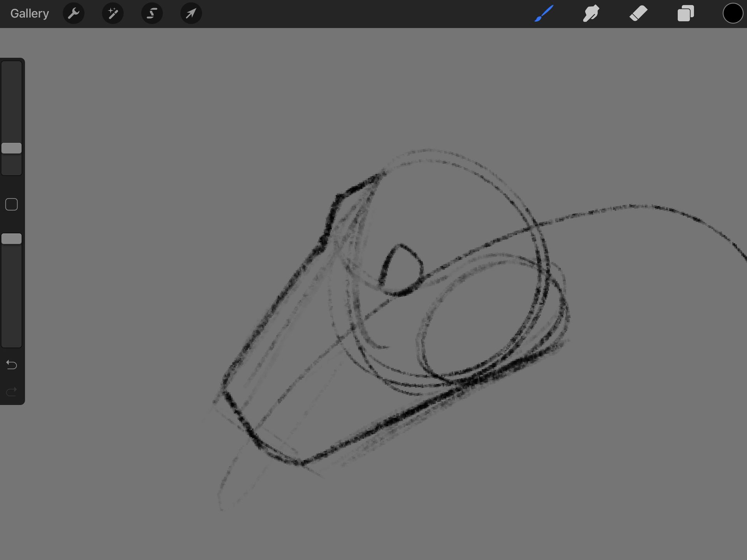
Task: Select the Smudge tool
Action: 591,14
